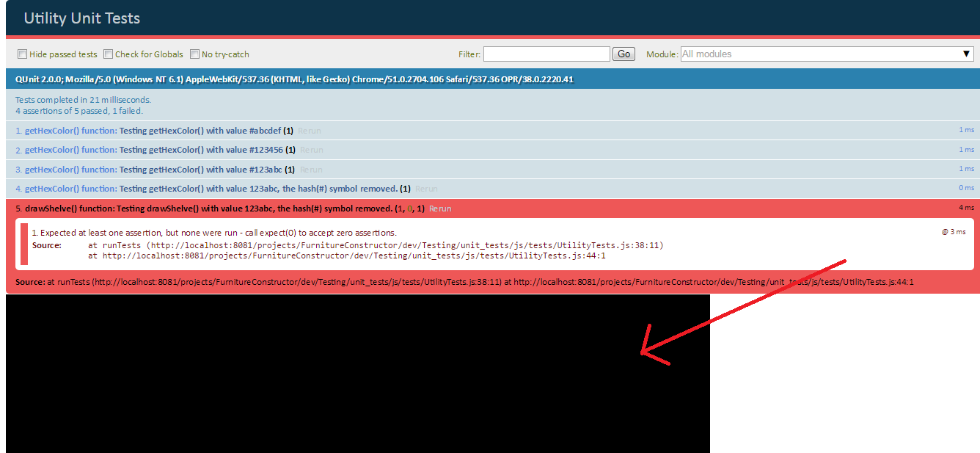Click the black canvas area below the results

tap(357, 373)
